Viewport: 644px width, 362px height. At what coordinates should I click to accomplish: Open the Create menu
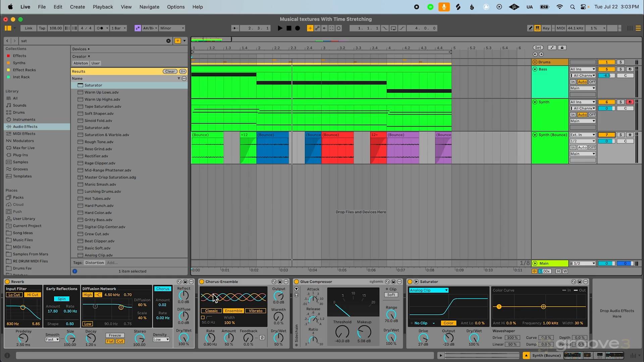point(77,7)
